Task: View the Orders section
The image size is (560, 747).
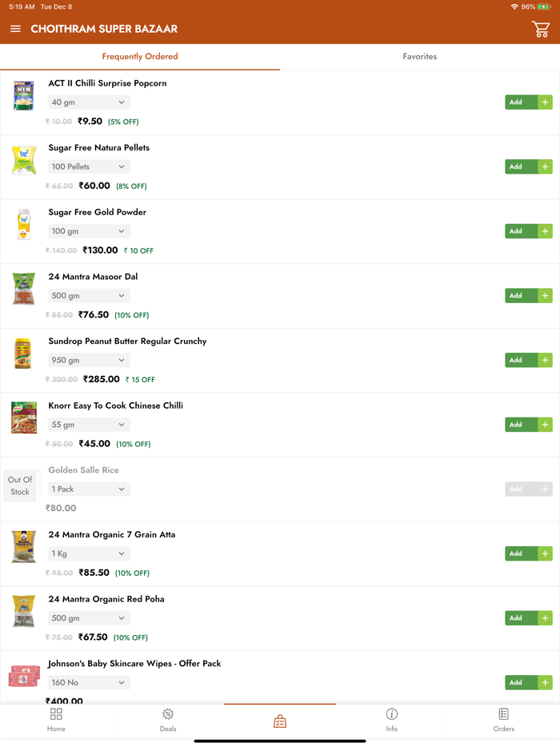Action: point(503,719)
